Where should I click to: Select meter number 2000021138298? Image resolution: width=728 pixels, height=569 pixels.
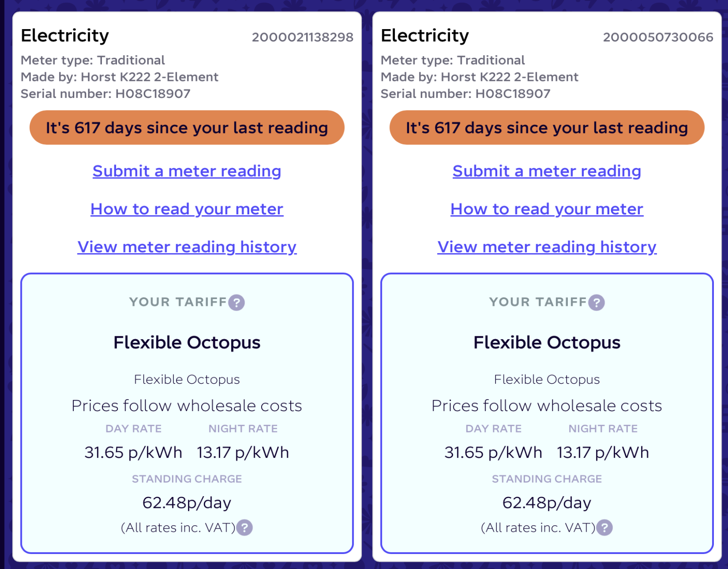click(303, 37)
